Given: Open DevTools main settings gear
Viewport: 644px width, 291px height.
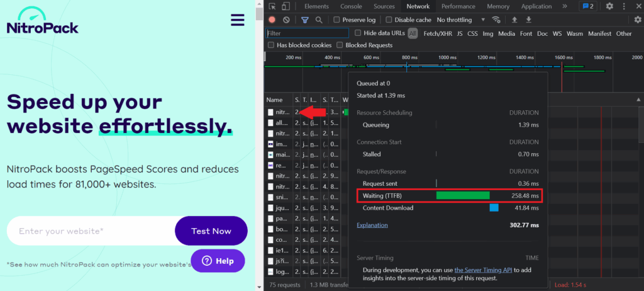Looking at the screenshot, I should click(x=609, y=6).
